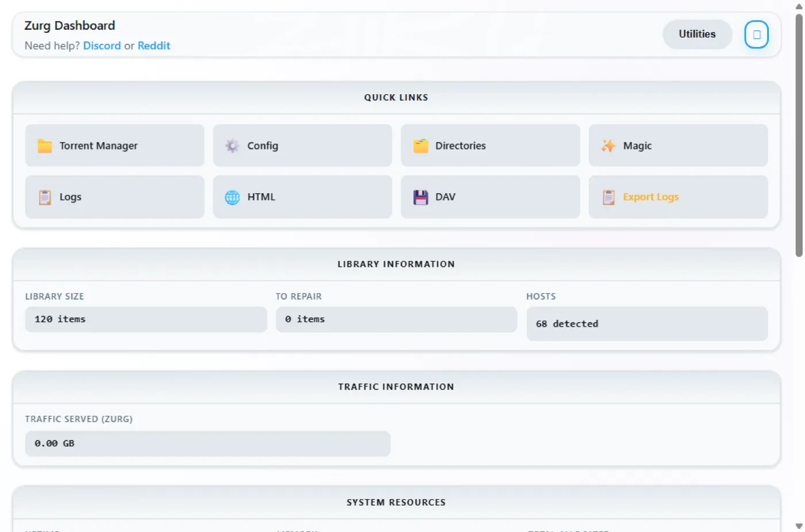Screen dimensions: 805x532
Task: Open Torrent Manager folder icon
Action: click(45, 146)
